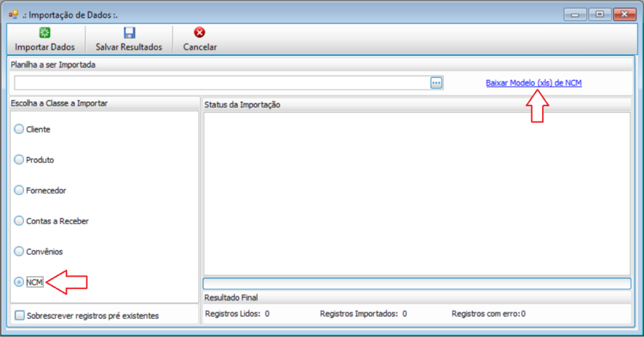
Task: Click the Registros Lidos: 0 text
Action: coord(237,314)
